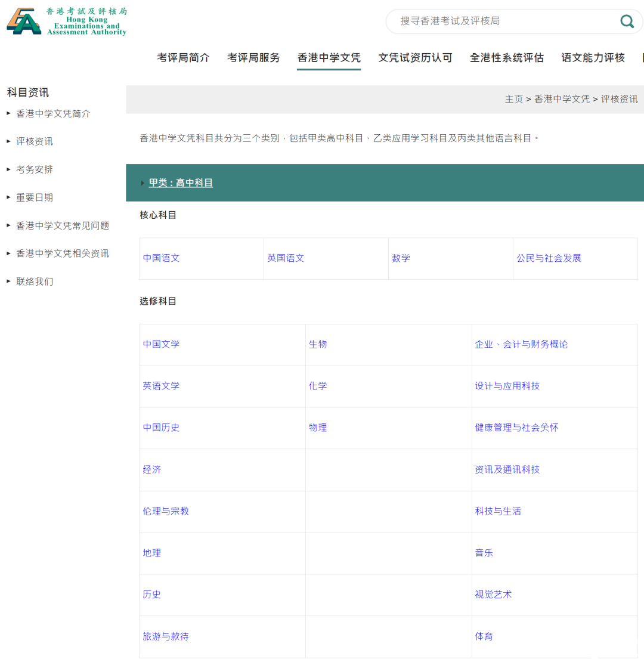Open the 考评局服务 menu
This screenshot has height=662, width=644.
[x=253, y=58]
